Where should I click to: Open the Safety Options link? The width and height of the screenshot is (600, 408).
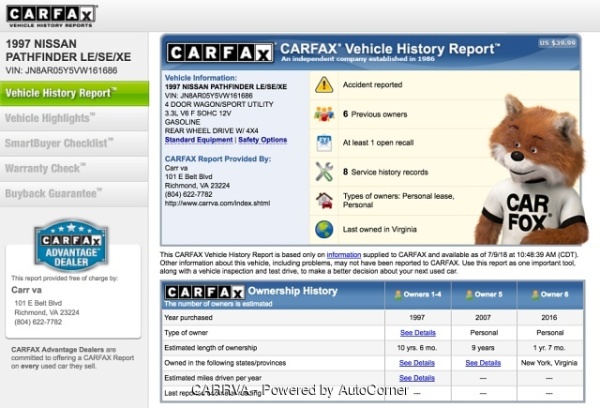(261, 140)
